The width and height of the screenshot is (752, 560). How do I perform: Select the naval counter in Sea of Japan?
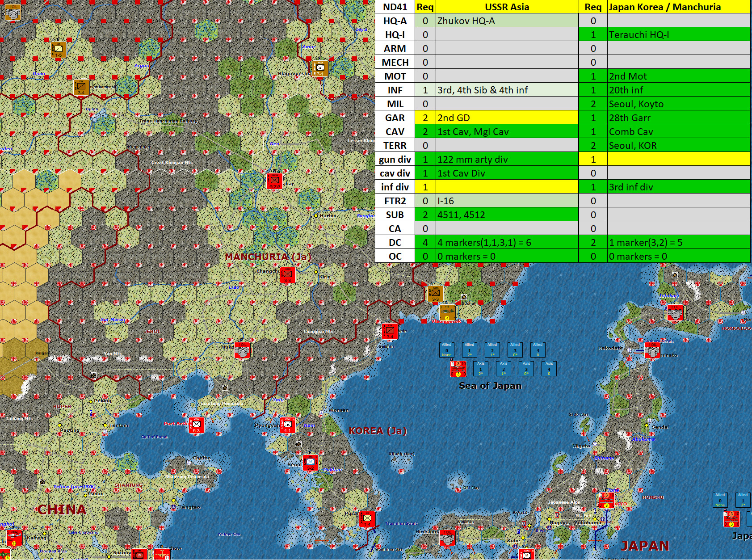click(458, 369)
